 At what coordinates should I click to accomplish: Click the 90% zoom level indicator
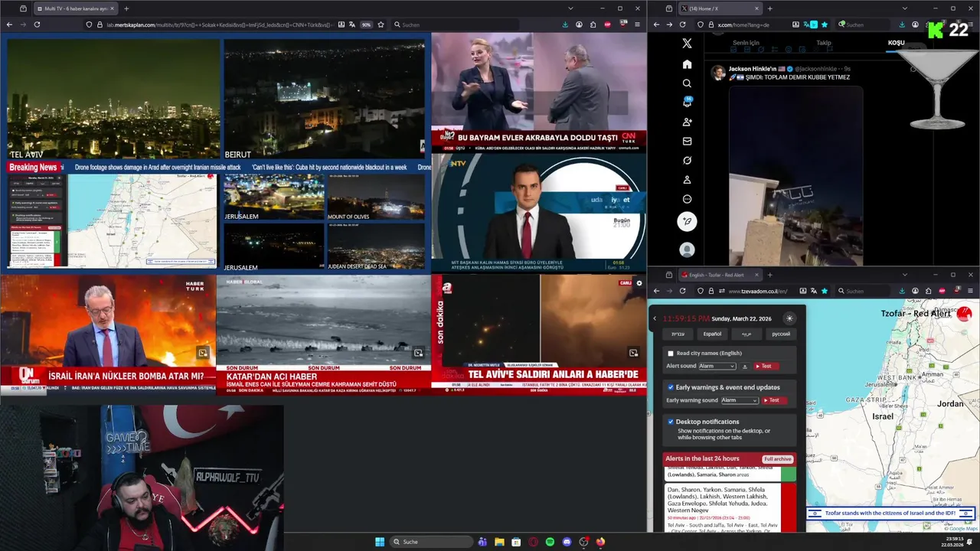[x=366, y=24]
